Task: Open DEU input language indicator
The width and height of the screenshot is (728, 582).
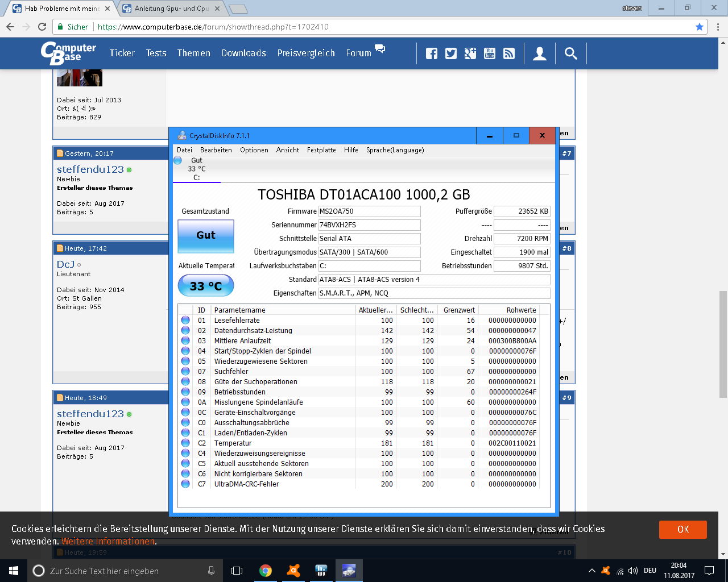Action: coord(650,571)
